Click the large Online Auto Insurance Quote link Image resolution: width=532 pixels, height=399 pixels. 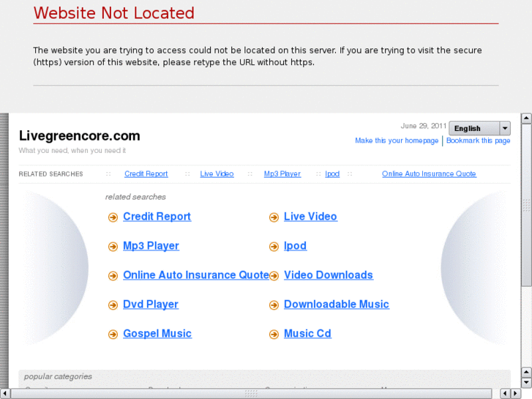coord(196,275)
